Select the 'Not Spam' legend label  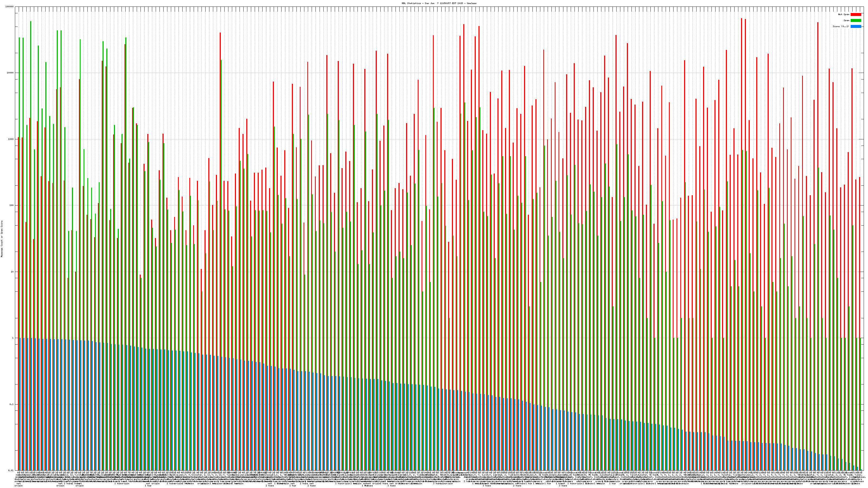click(844, 14)
